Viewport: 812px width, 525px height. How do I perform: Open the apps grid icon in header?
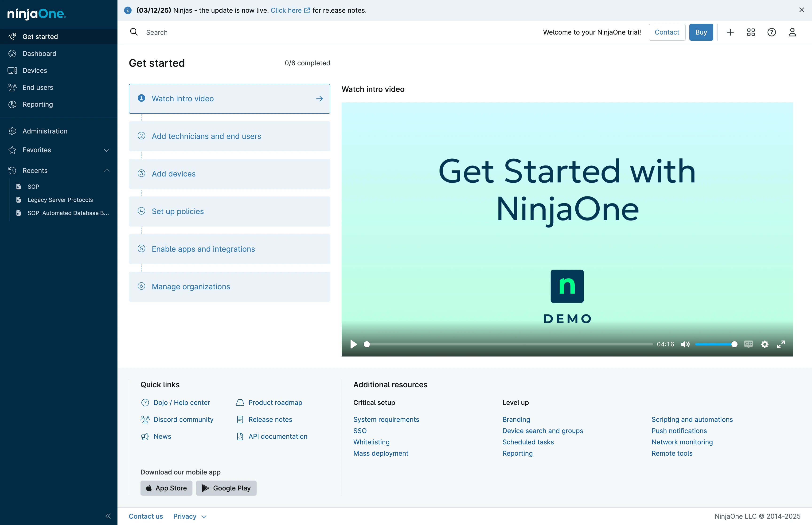(x=751, y=32)
